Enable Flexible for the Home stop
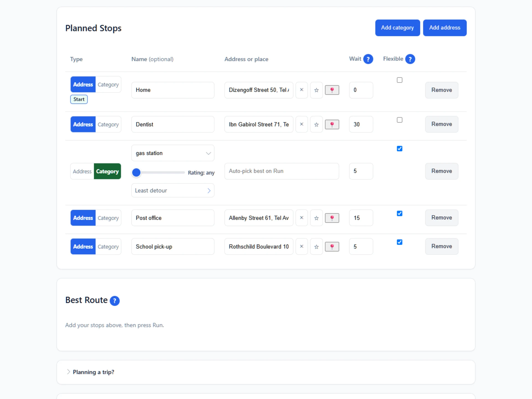The width and height of the screenshot is (532, 399). click(x=400, y=80)
